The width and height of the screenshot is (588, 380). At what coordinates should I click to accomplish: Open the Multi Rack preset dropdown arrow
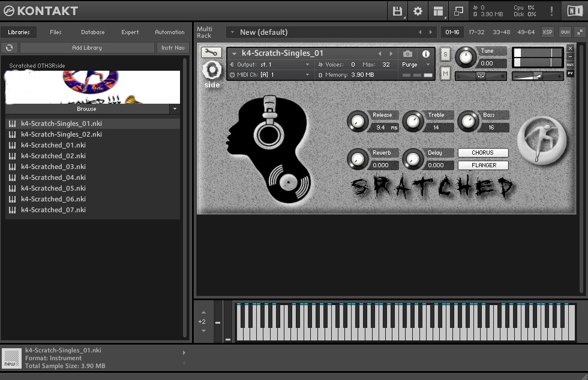pyautogui.click(x=232, y=32)
